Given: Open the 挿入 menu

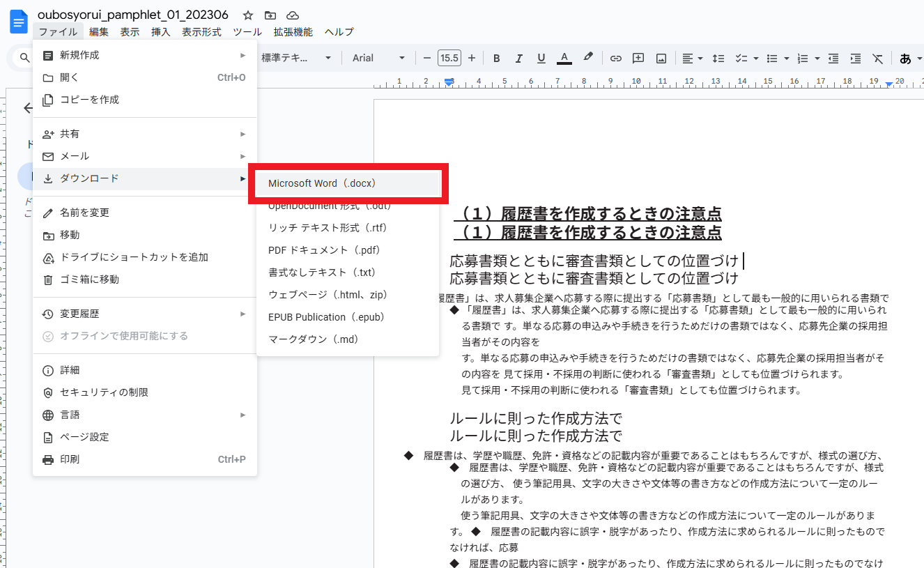Looking at the screenshot, I should (x=160, y=31).
